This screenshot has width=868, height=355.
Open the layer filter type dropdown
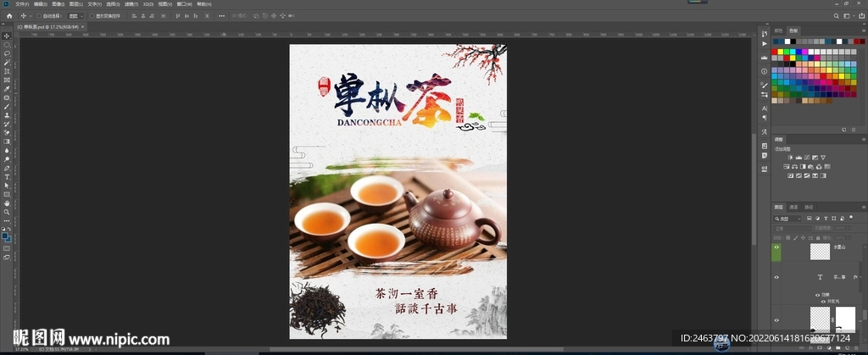[x=787, y=219]
